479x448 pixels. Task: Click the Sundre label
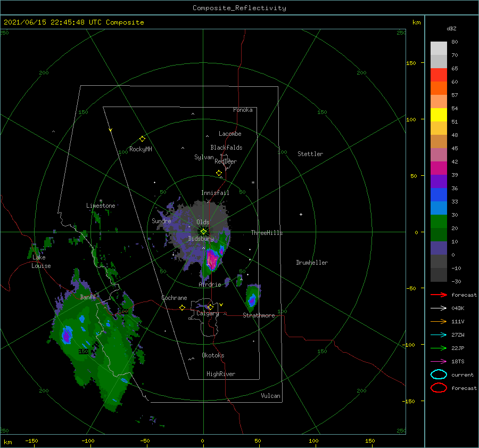click(x=161, y=221)
